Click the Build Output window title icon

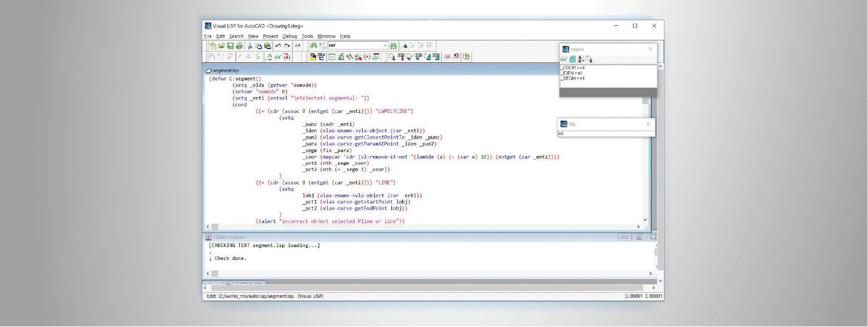coord(208,237)
